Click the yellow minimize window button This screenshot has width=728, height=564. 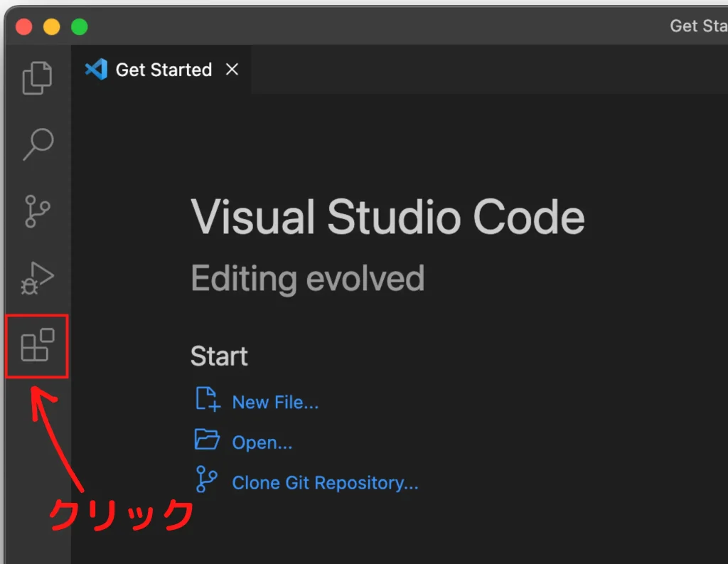pos(51,26)
